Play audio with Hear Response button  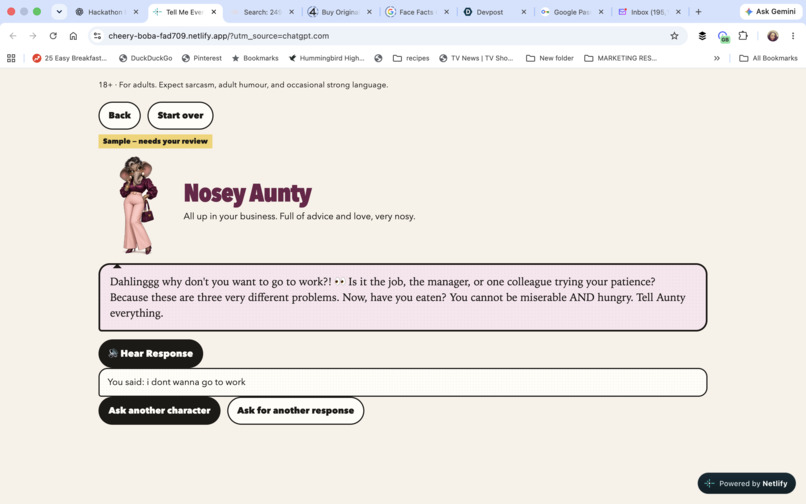point(151,353)
